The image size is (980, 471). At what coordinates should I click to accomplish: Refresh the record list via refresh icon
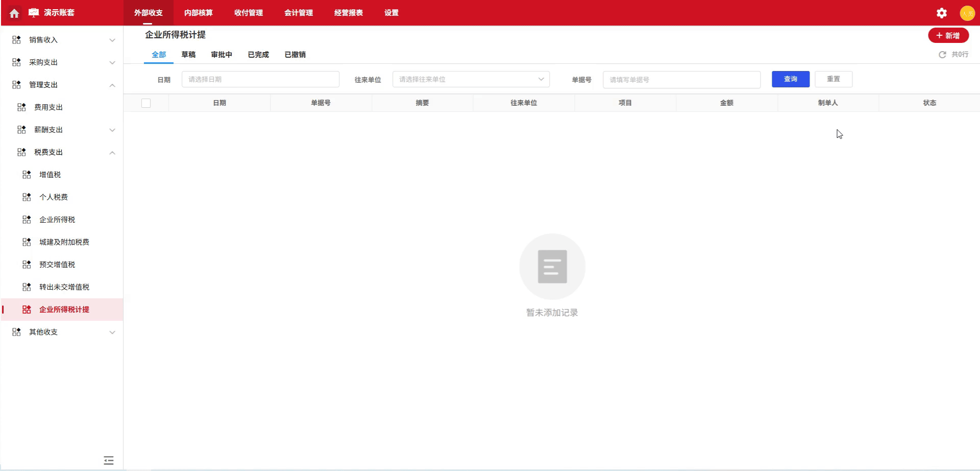click(942, 54)
